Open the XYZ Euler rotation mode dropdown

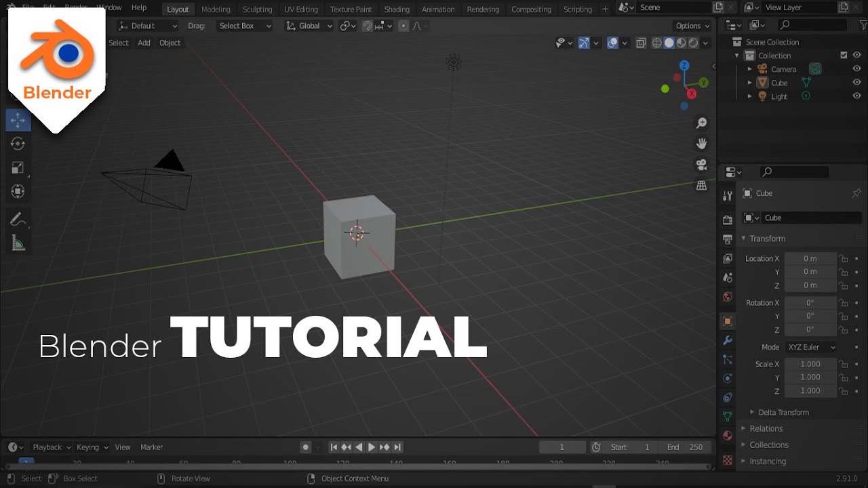point(811,347)
